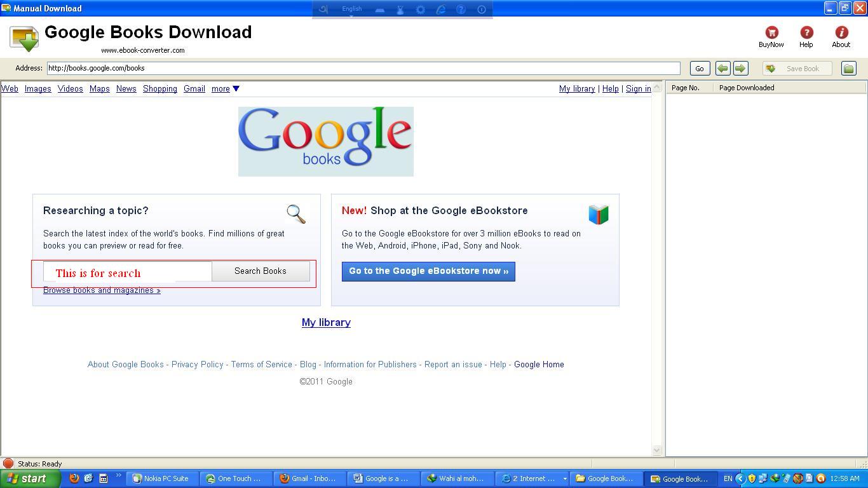868x488 pixels.
Task: Open Information for Publishers footer link
Action: pyautogui.click(x=370, y=365)
